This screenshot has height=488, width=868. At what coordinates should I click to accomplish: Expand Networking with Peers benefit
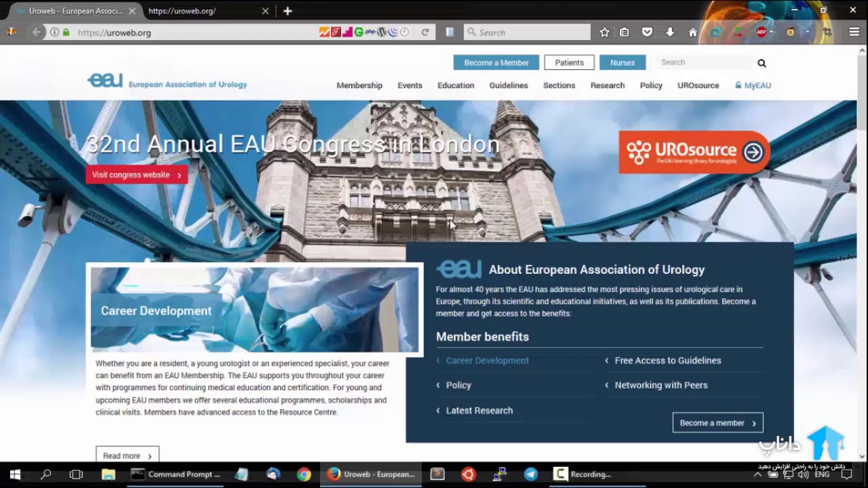coord(661,385)
